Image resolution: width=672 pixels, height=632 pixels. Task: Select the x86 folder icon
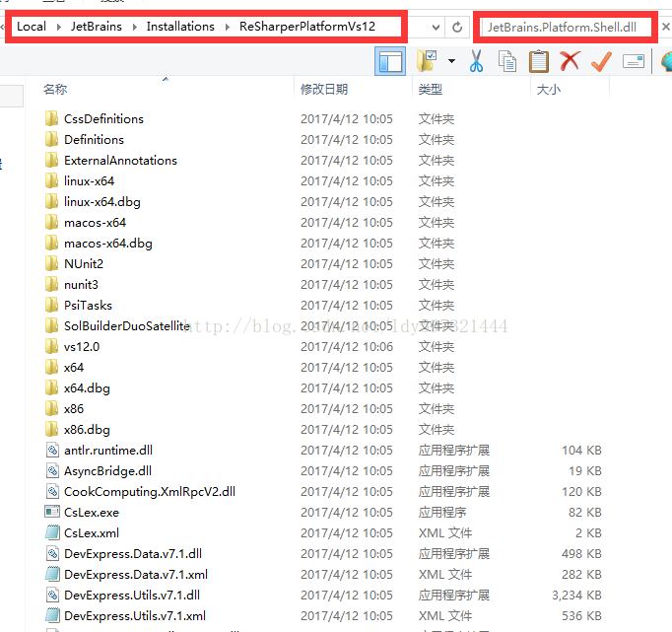point(51,408)
